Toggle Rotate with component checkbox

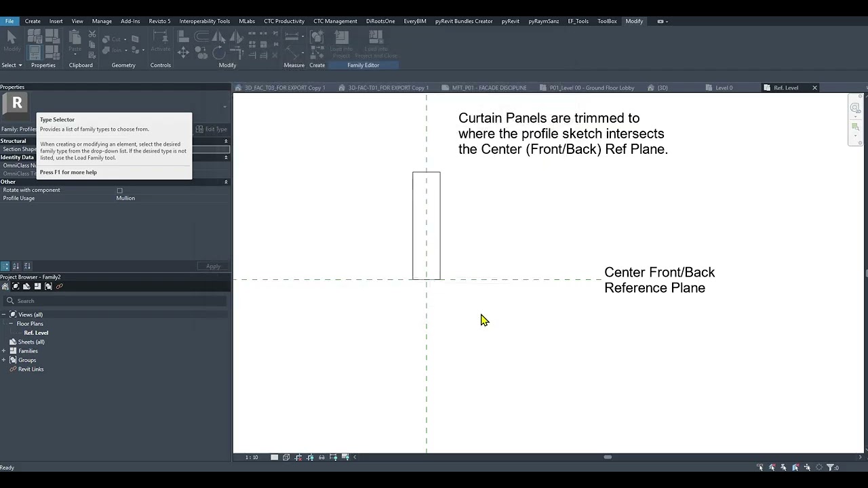coord(119,190)
